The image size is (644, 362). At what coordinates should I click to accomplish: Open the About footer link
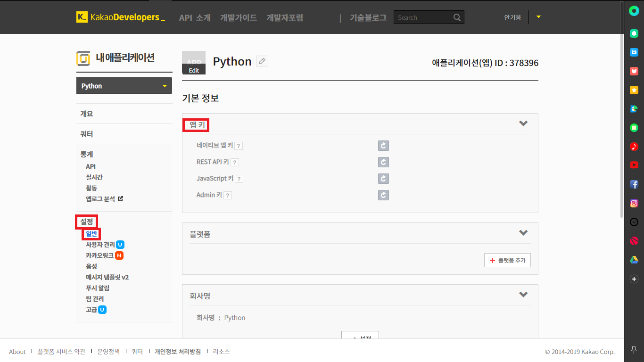pos(17,352)
